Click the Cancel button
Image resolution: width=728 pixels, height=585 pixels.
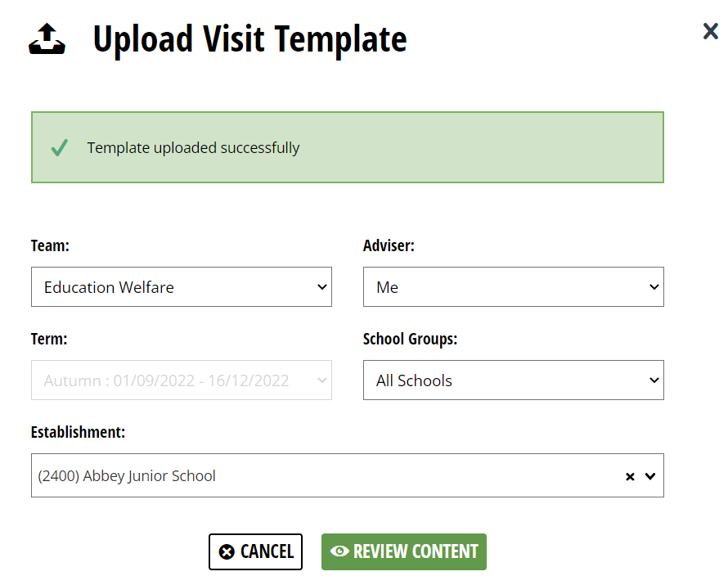[x=255, y=551]
